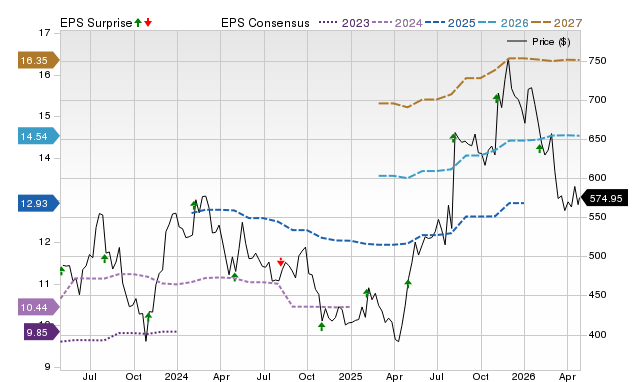Click the green surprise arrow just after the 2025 gridline
The height and width of the screenshot is (382, 640).
(367, 293)
